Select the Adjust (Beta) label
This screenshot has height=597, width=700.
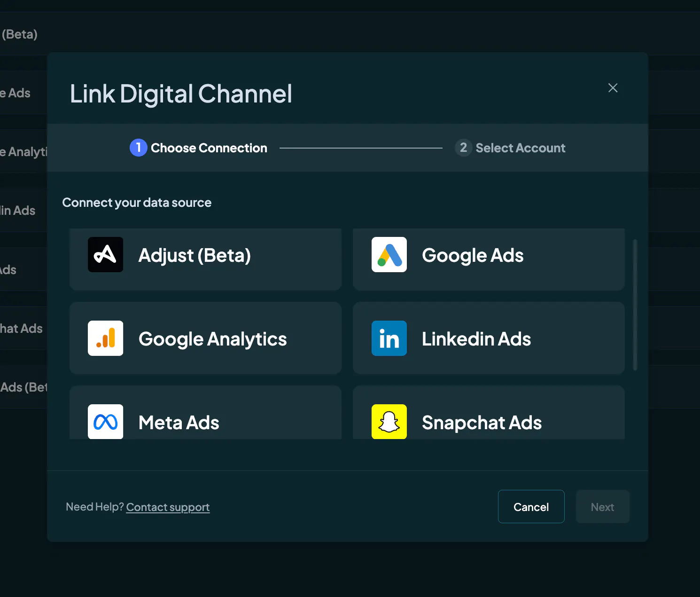(x=194, y=255)
